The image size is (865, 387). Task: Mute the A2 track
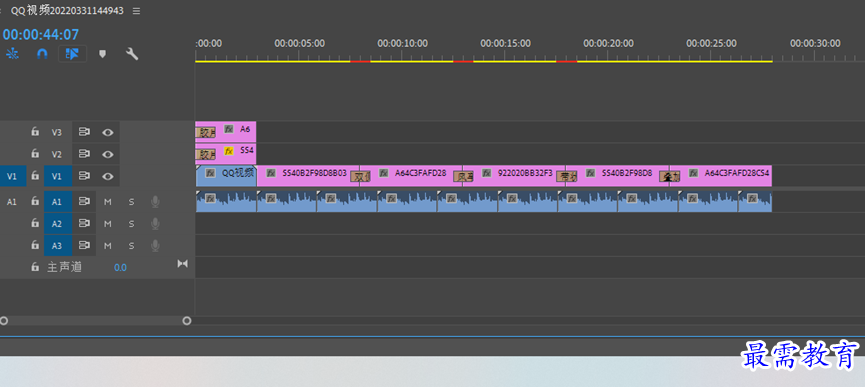point(108,224)
